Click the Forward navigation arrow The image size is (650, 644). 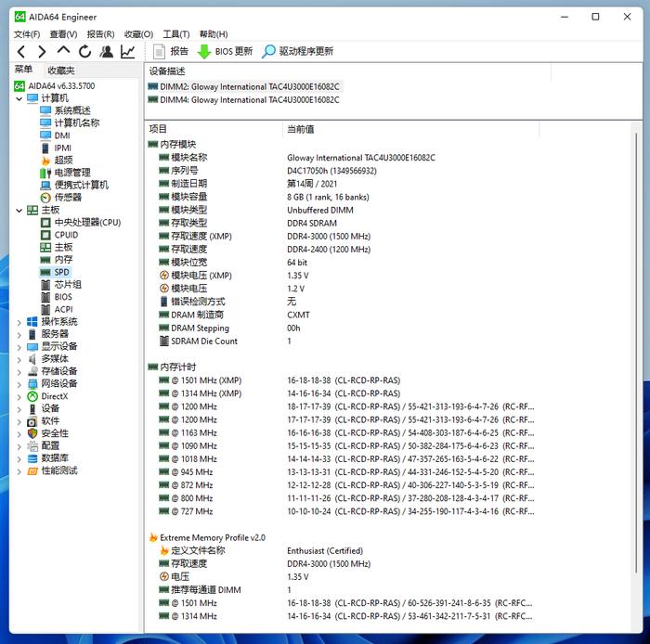42,51
